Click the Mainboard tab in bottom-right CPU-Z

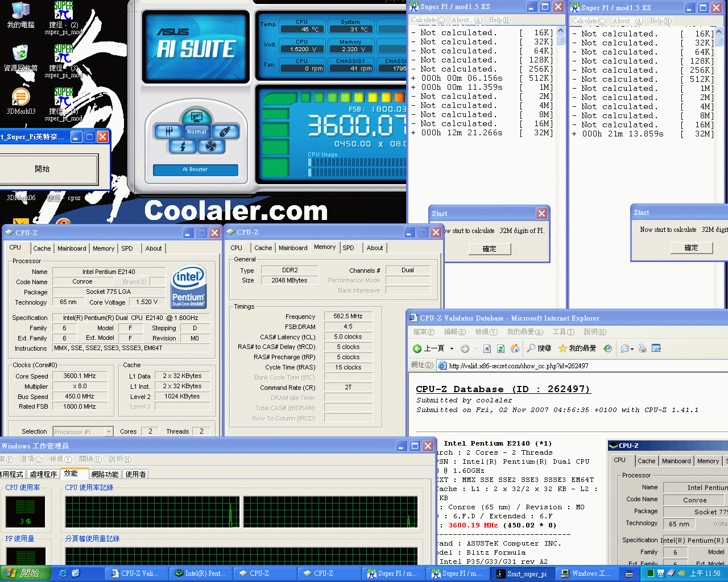[676, 461]
